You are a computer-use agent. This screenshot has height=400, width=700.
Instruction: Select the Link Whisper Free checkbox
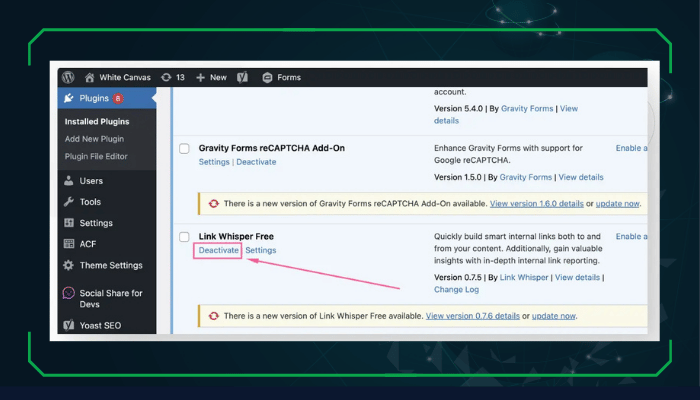click(184, 237)
